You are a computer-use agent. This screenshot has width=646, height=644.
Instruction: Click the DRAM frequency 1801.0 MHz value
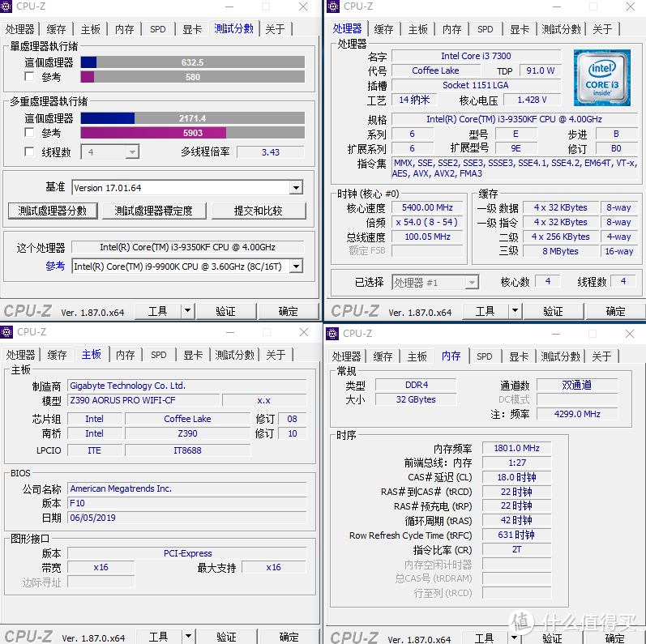coord(516,448)
